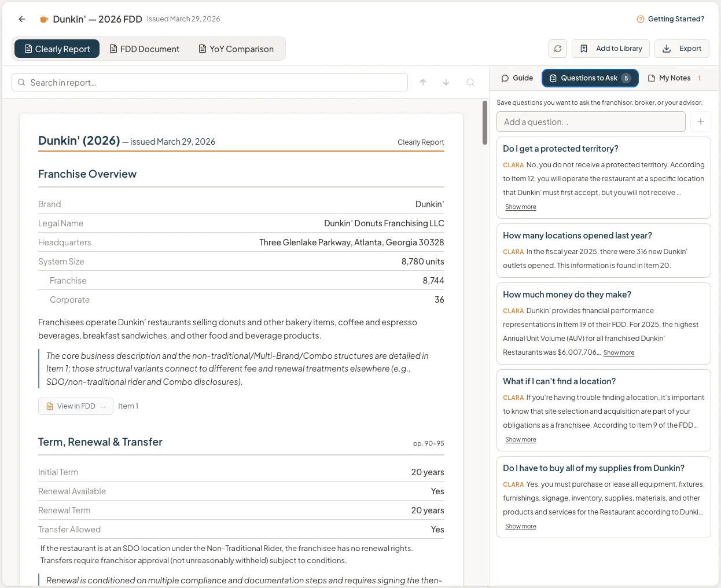The width and height of the screenshot is (721, 588).
Task: Click the My Notes count badge 1
Action: (x=699, y=78)
